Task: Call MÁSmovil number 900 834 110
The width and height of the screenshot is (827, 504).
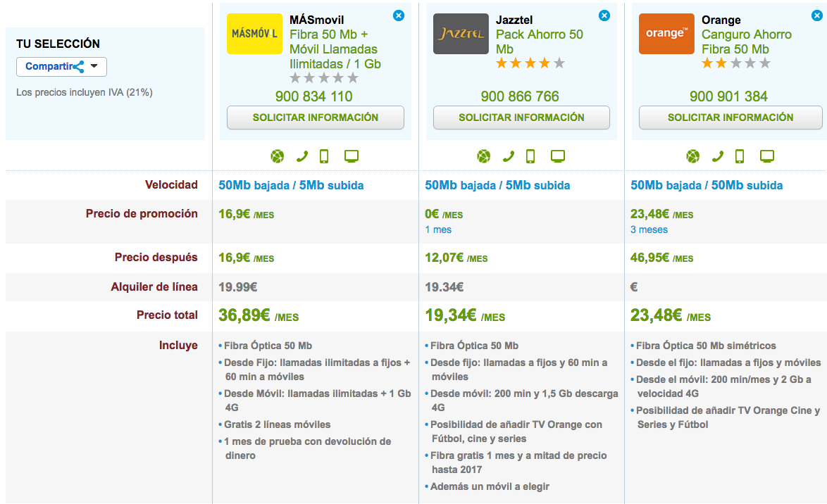Action: point(313,96)
